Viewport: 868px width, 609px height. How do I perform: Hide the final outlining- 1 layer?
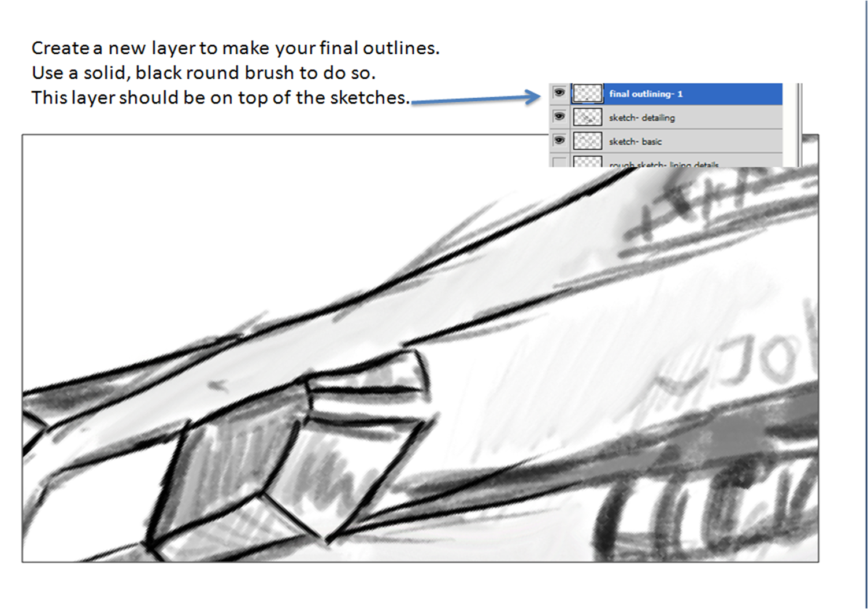pyautogui.click(x=559, y=93)
